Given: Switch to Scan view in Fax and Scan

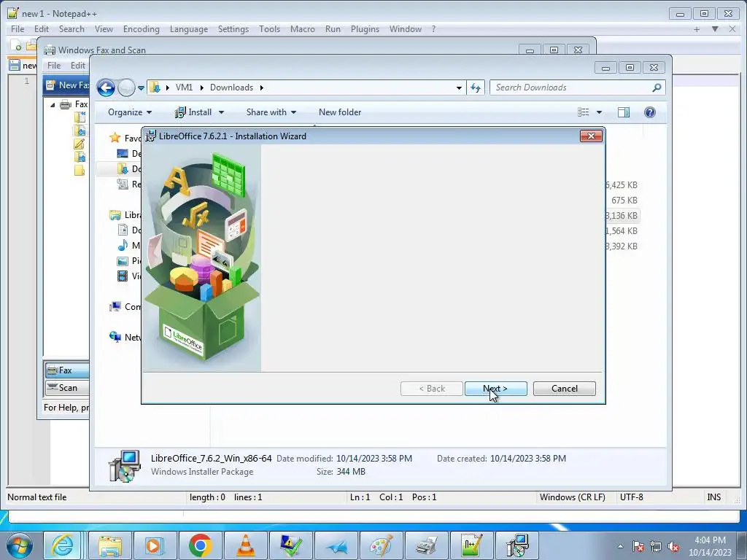Looking at the screenshot, I should (67, 388).
